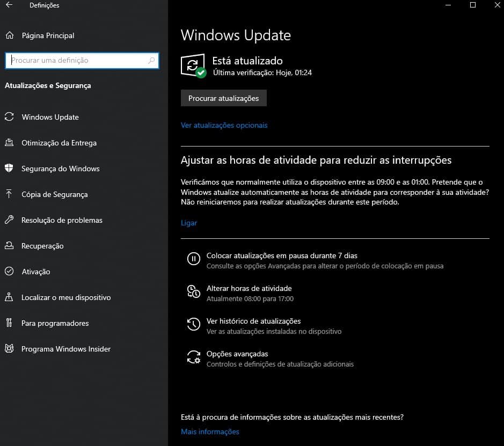The image size is (504, 446).
Task: Click the Ativação checkmark circle icon
Action: click(x=9, y=271)
